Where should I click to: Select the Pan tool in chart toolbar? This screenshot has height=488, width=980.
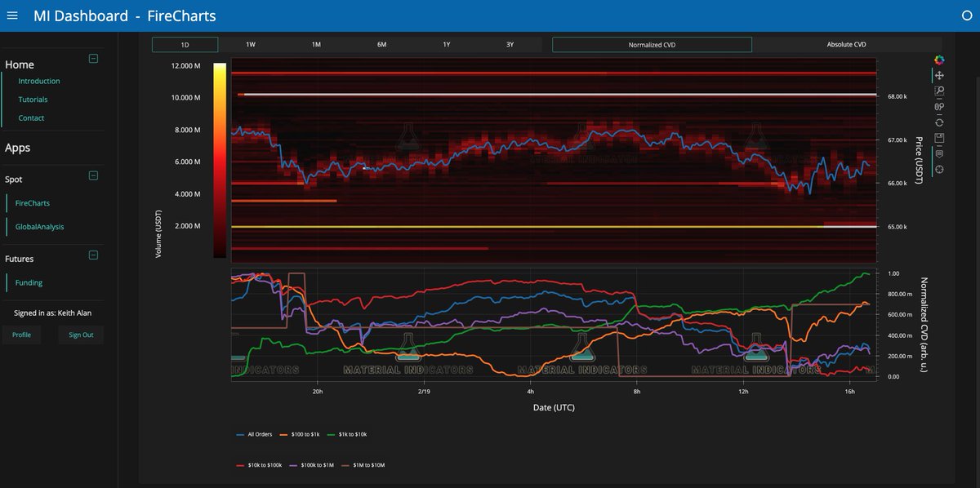[940, 76]
